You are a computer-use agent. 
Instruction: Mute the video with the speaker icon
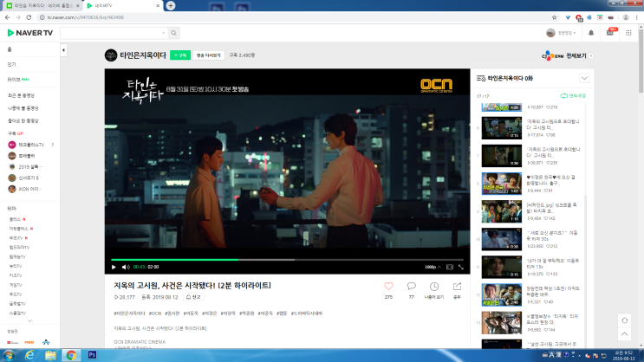[x=126, y=267]
